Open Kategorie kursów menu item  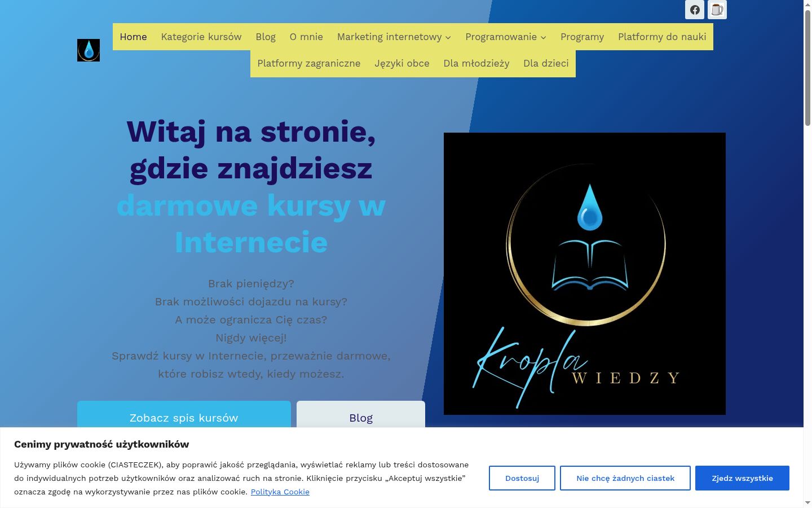[201, 37]
